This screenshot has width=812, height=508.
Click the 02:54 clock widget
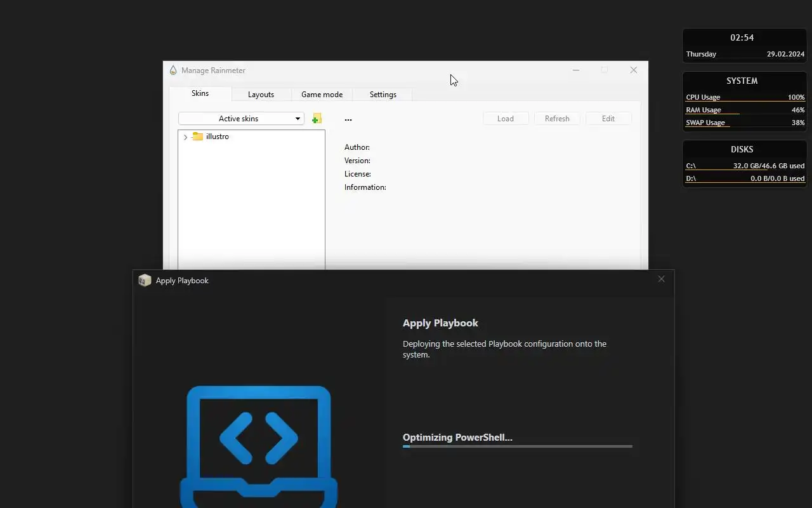coord(742,37)
